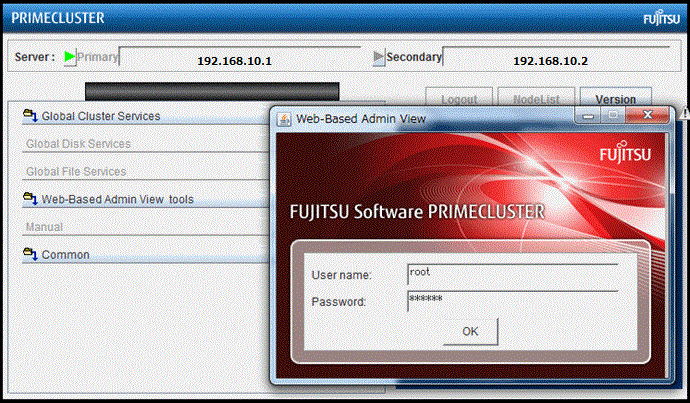
Task: Open the Global File Services menu item
Action: point(76,172)
